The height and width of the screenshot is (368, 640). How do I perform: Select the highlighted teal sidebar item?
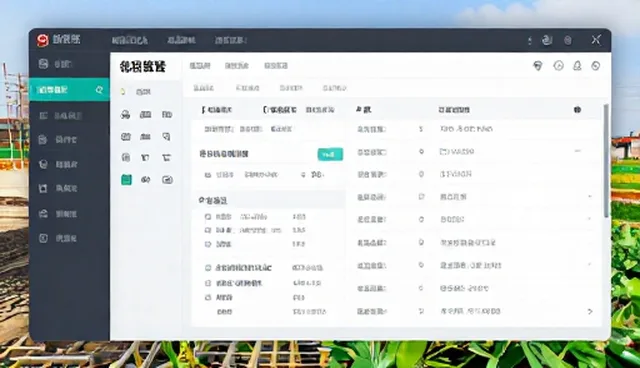(69, 89)
